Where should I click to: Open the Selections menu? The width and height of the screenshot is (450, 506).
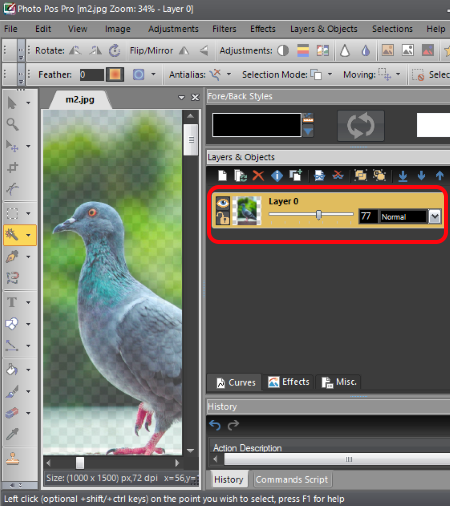392,29
